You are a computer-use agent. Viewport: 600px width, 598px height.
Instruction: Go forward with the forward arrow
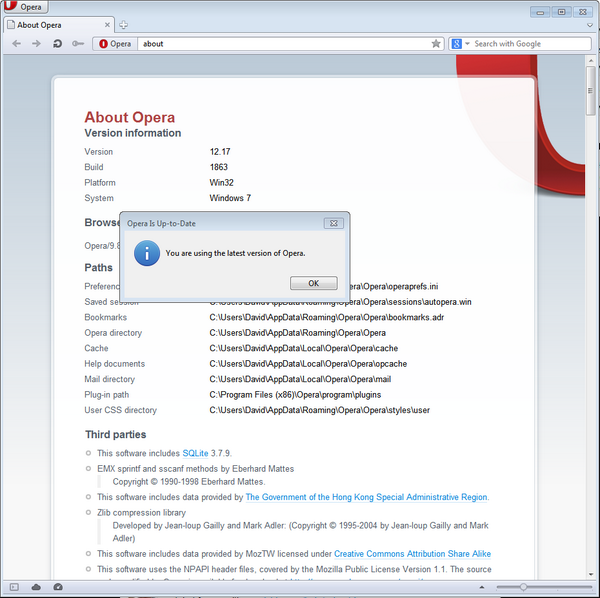click(36, 44)
